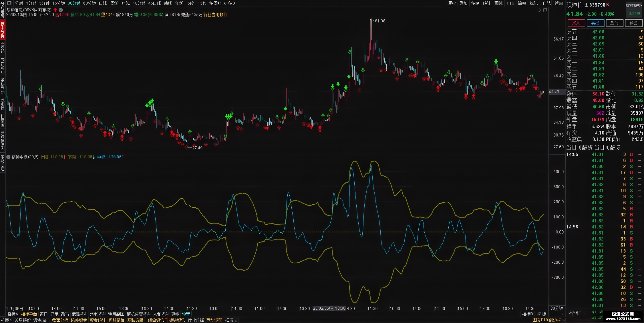Click the plus zoom-in indicator button
644x323 pixels.
(553, 314)
